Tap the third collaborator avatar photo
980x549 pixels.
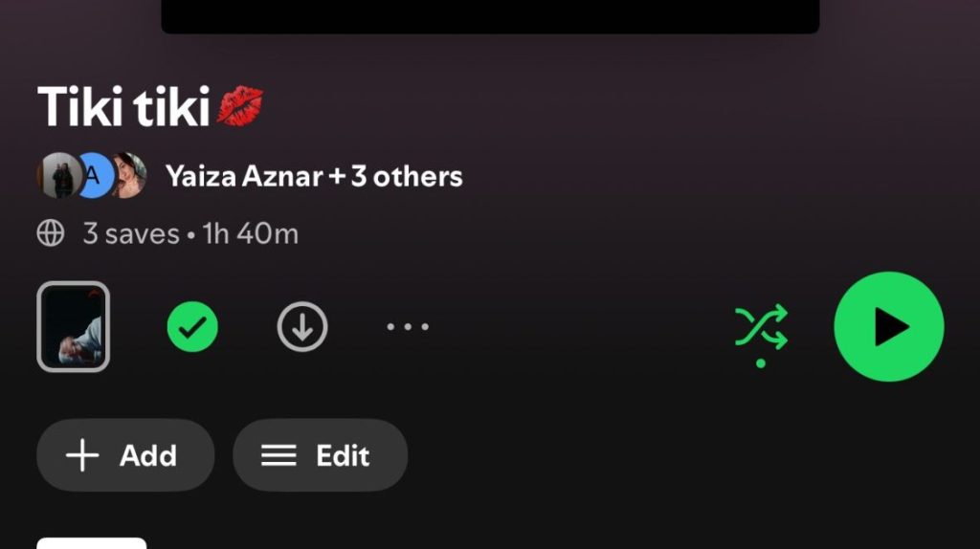pos(130,175)
